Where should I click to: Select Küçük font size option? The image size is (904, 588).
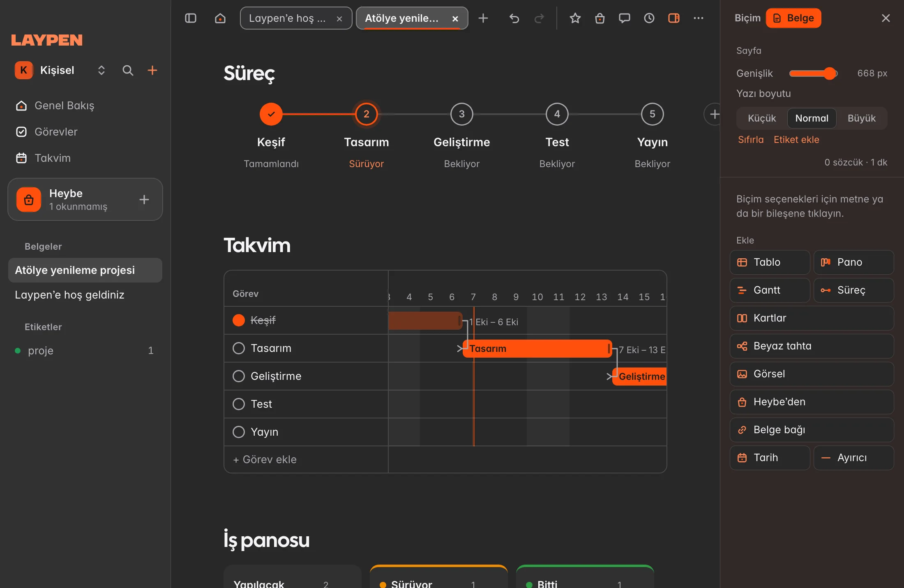pyautogui.click(x=762, y=118)
